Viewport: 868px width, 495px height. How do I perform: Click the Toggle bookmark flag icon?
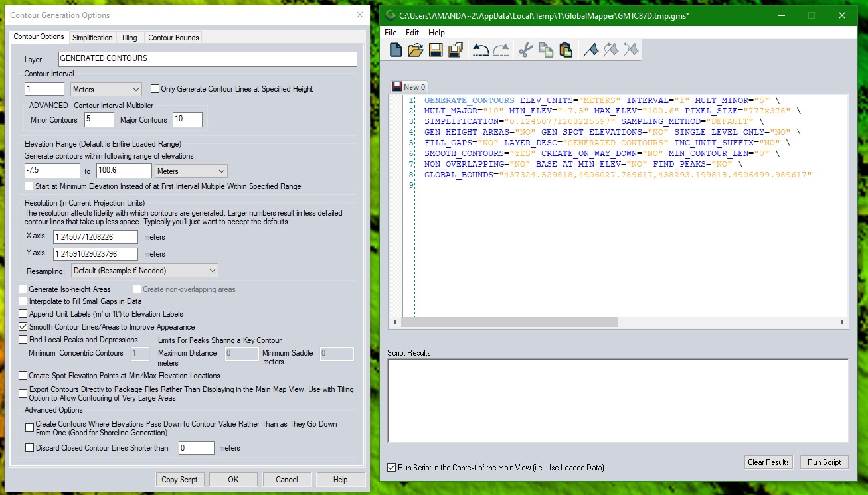pos(590,50)
